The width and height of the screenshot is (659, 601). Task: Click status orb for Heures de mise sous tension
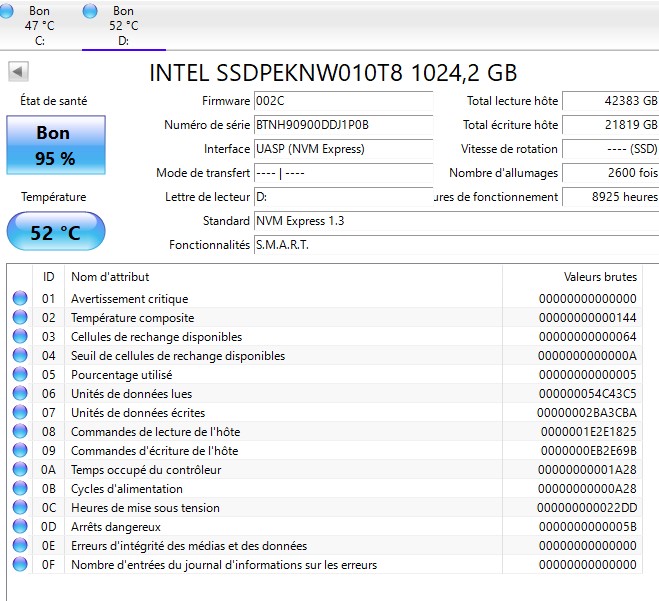tap(20, 507)
